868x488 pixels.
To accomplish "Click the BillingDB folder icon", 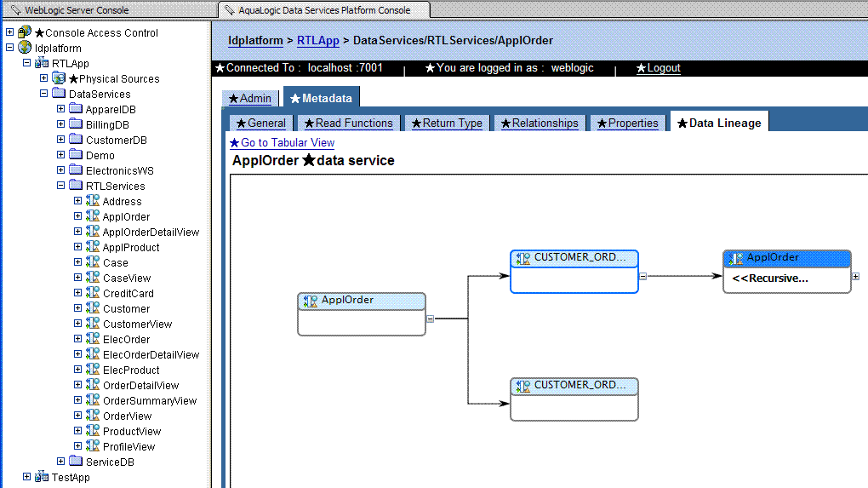I will coord(76,124).
